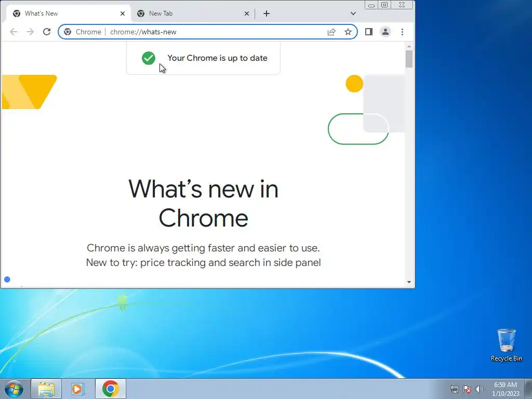Image resolution: width=532 pixels, height=399 pixels.
Task: Minimize the Chrome window
Action: pyautogui.click(x=371, y=5)
